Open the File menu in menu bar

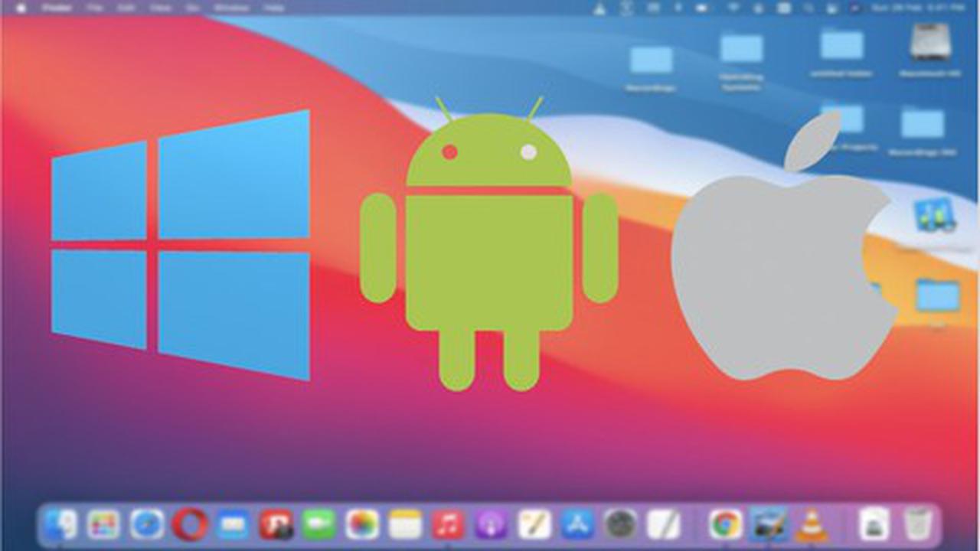pyautogui.click(x=95, y=8)
